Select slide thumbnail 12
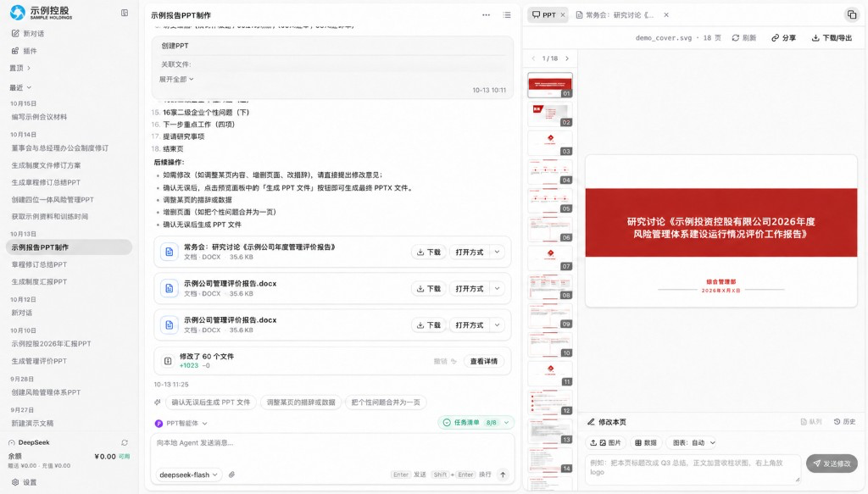This screenshot has width=868, height=494. click(x=550, y=402)
